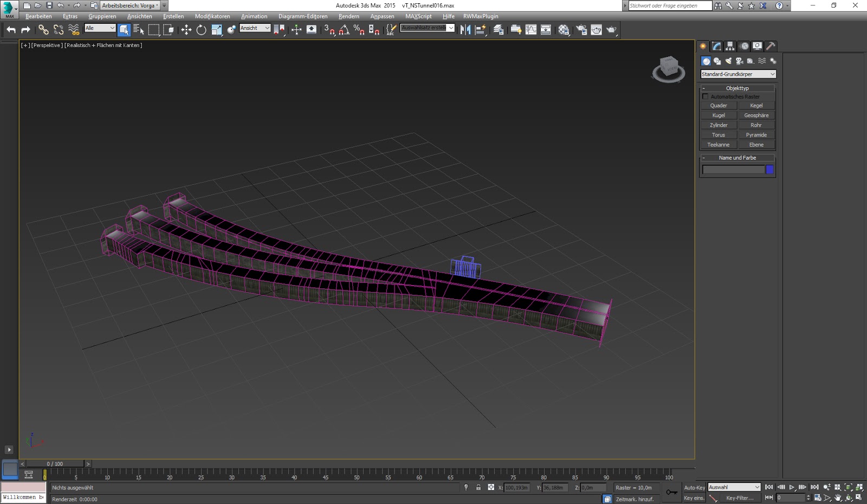Open the Hierarchy command panel tab
This screenshot has height=504, width=867.
click(x=730, y=46)
